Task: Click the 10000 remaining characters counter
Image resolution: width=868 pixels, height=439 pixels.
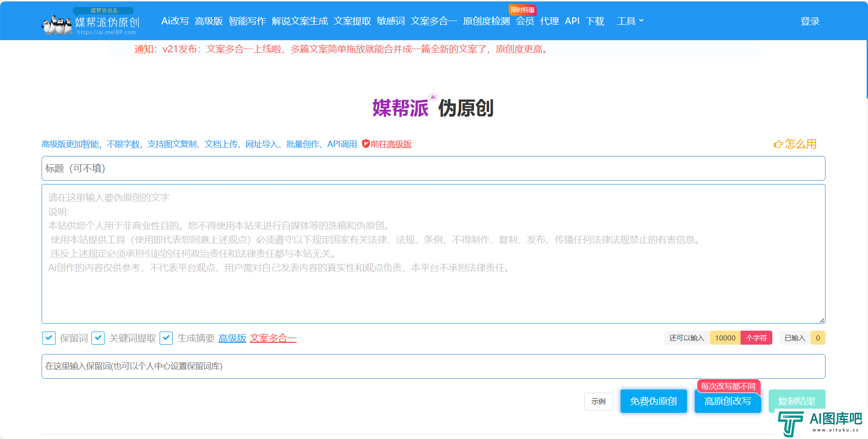Action: click(x=725, y=338)
